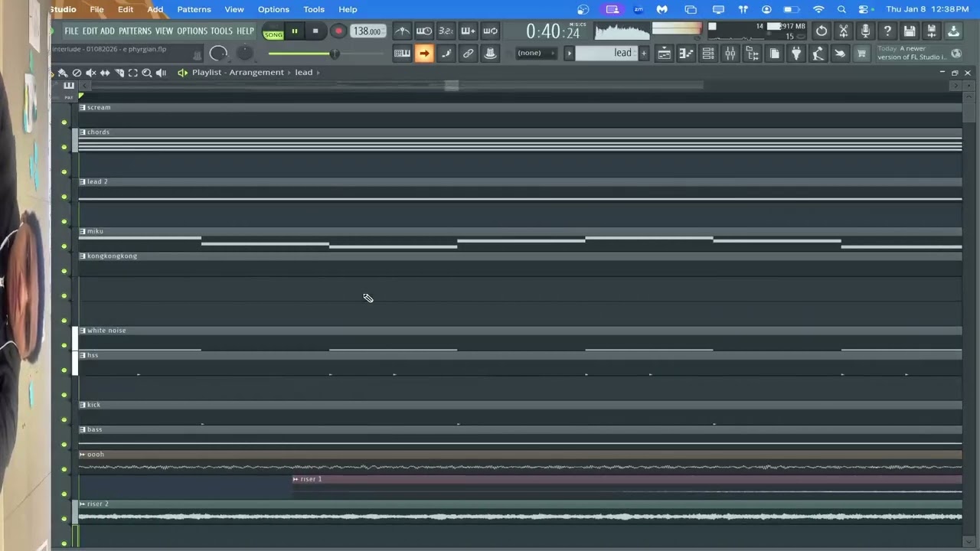Click the undo history circular arrow icon

[822, 31]
